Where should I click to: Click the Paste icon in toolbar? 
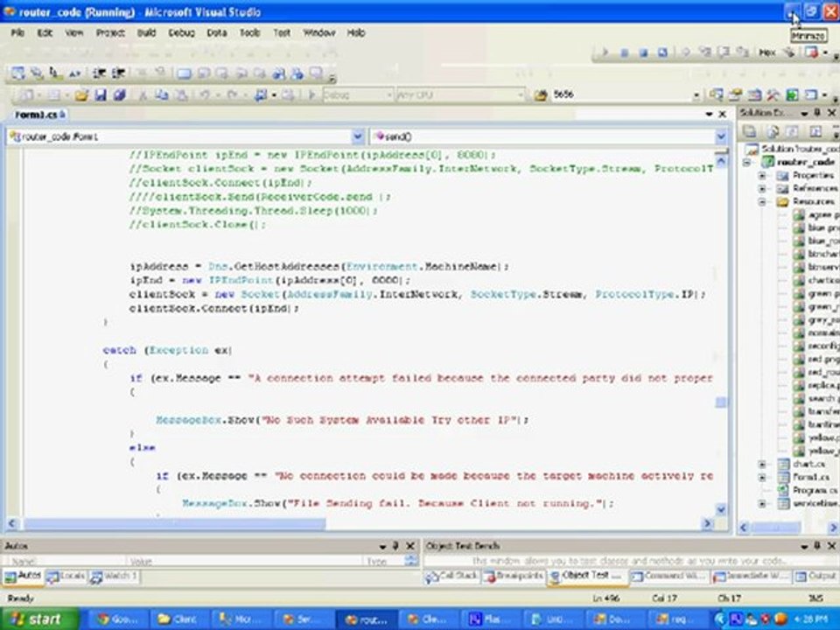[x=182, y=95]
